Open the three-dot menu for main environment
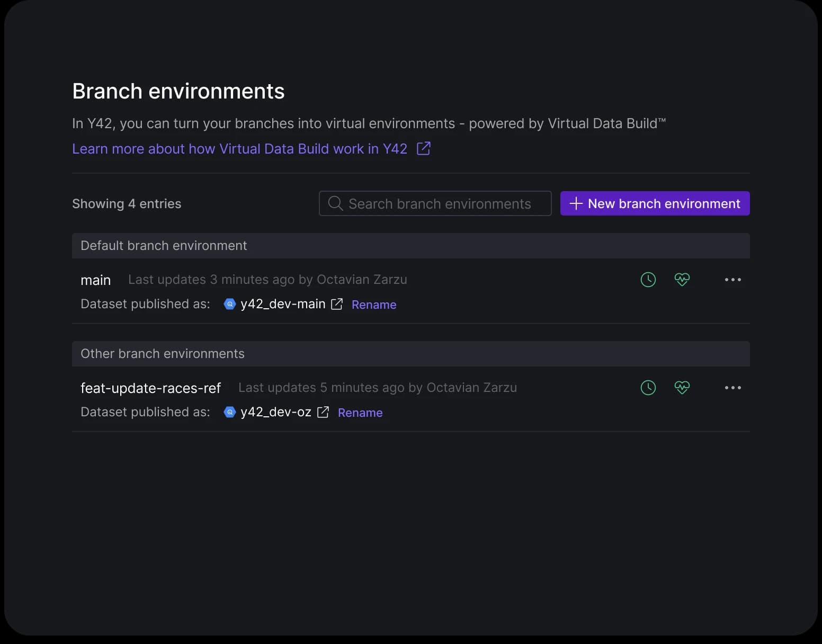This screenshot has width=822, height=644. [x=732, y=279]
